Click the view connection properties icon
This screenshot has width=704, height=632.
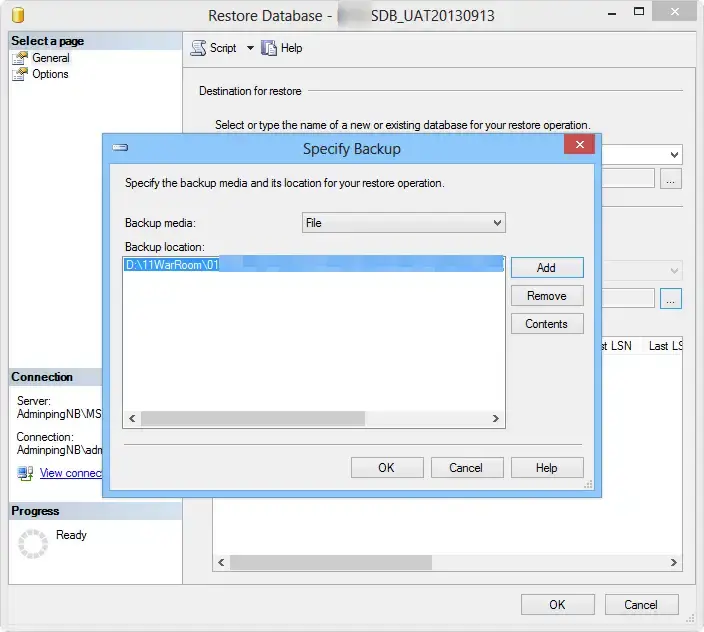coord(25,473)
